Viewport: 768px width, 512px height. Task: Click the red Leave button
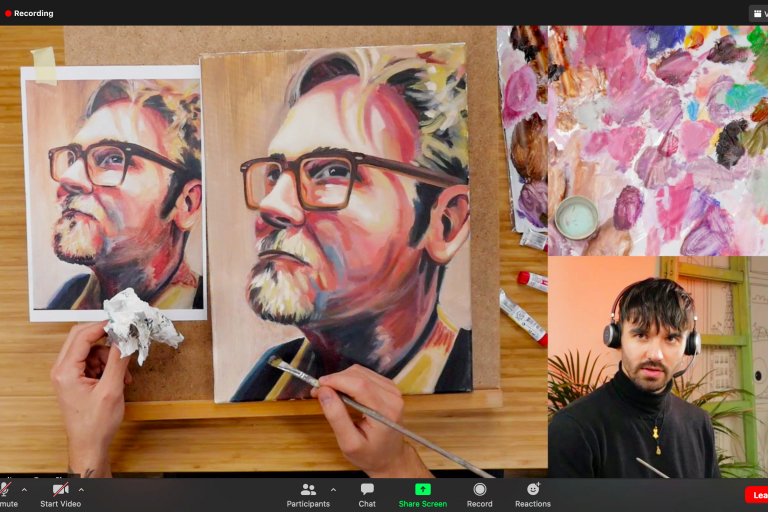[x=757, y=495]
